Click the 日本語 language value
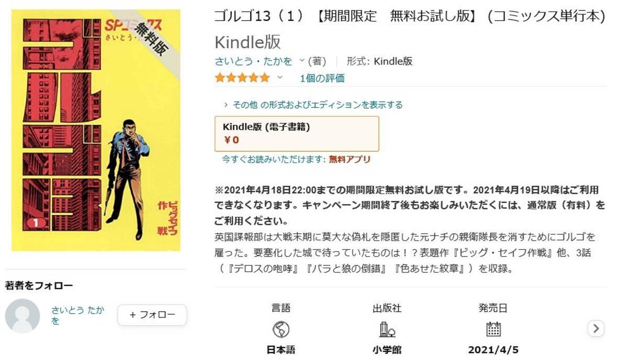 (x=281, y=350)
